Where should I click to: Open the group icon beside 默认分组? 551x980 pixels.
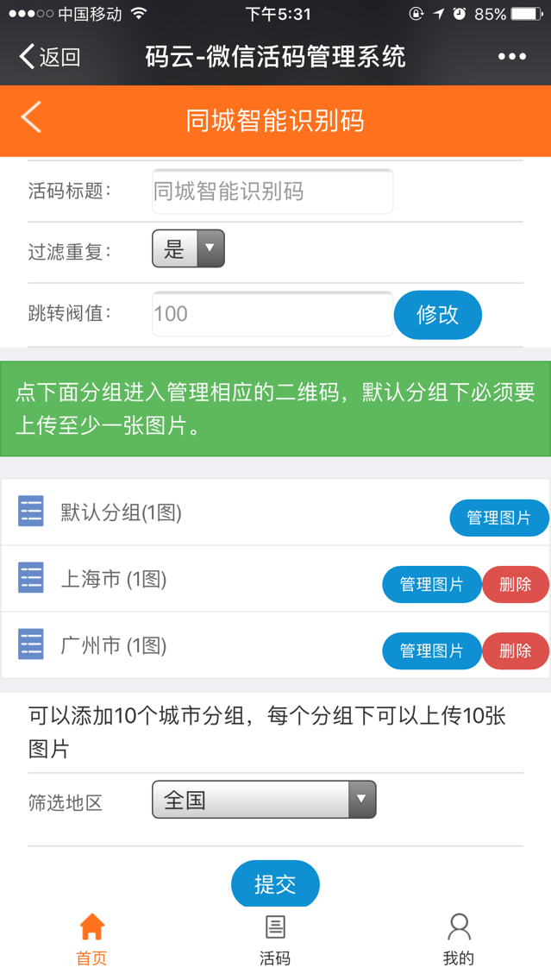pos(30,511)
